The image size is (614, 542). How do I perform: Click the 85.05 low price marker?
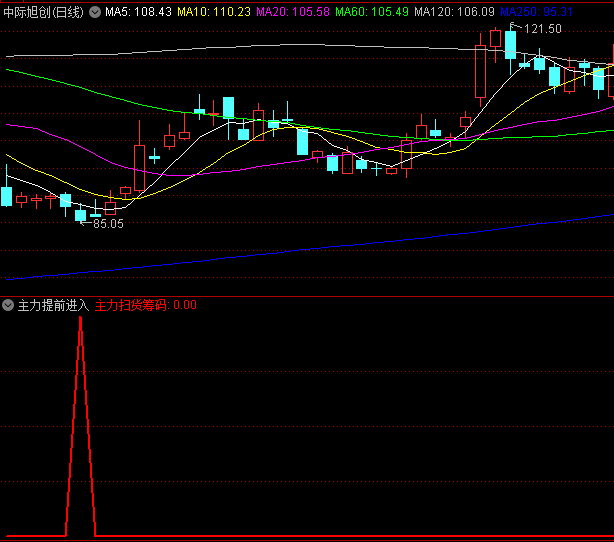coord(108,224)
